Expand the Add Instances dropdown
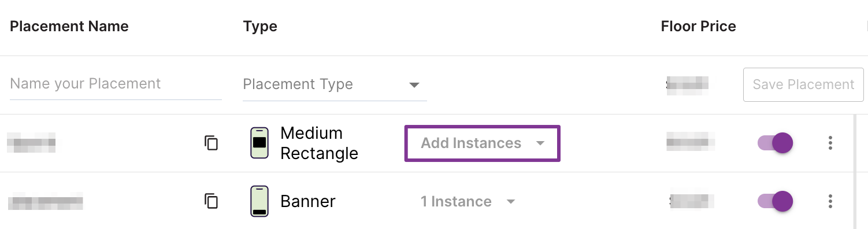 (x=483, y=143)
